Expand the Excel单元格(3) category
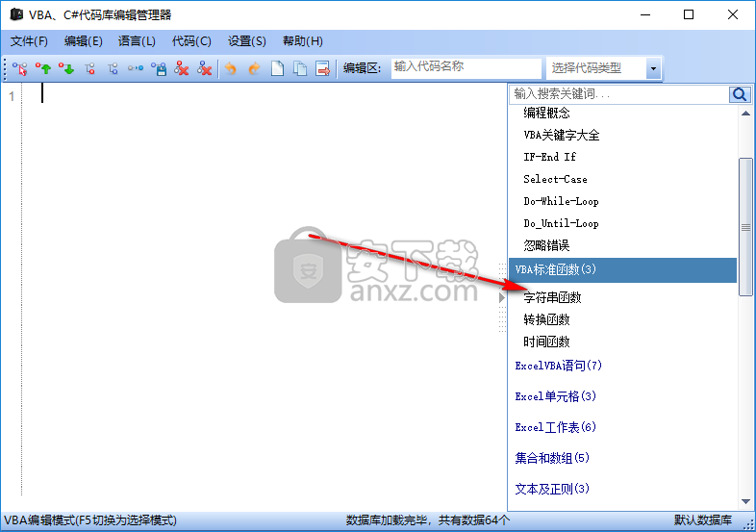 (x=555, y=396)
